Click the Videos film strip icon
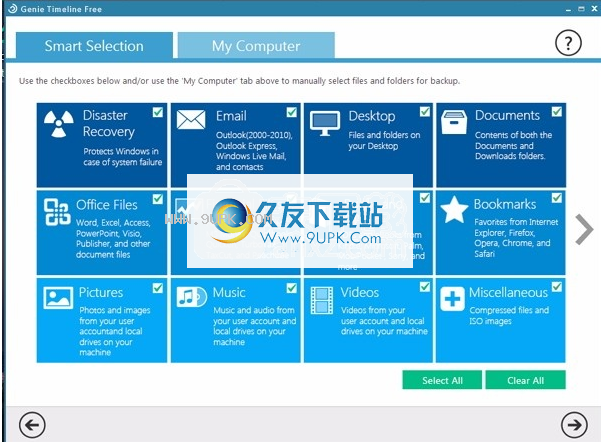The height and width of the screenshot is (443, 601). [321, 300]
